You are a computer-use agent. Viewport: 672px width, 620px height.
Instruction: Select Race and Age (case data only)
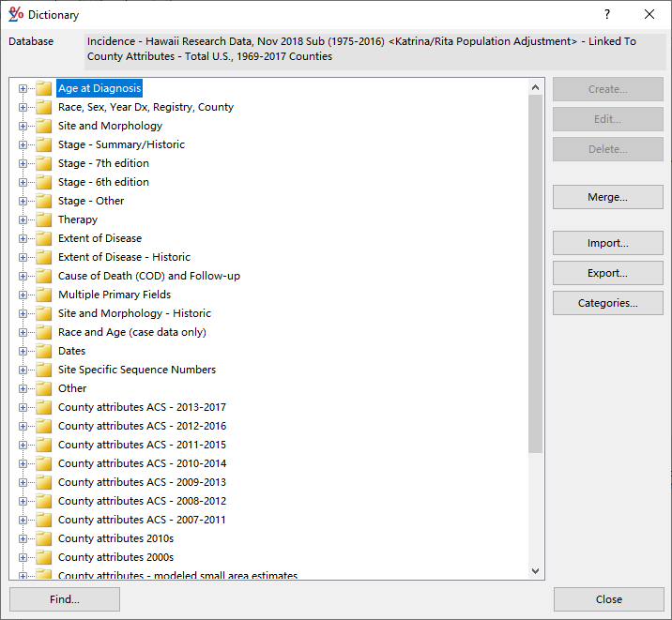(x=131, y=332)
